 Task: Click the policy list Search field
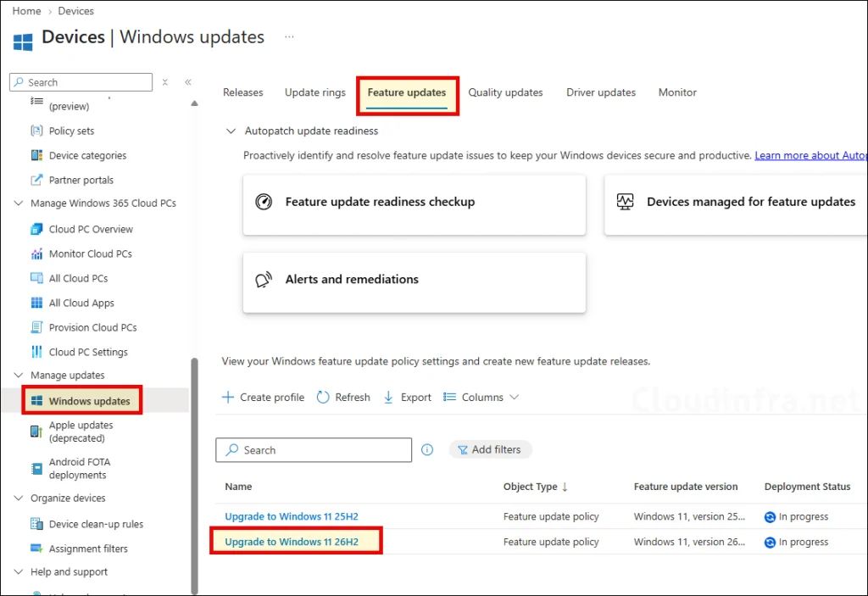[x=314, y=450]
